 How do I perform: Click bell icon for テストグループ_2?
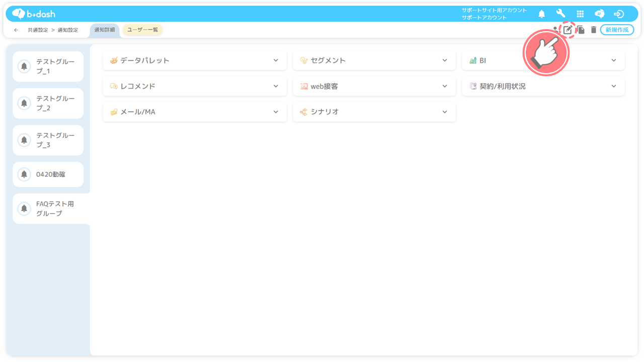[x=24, y=103]
